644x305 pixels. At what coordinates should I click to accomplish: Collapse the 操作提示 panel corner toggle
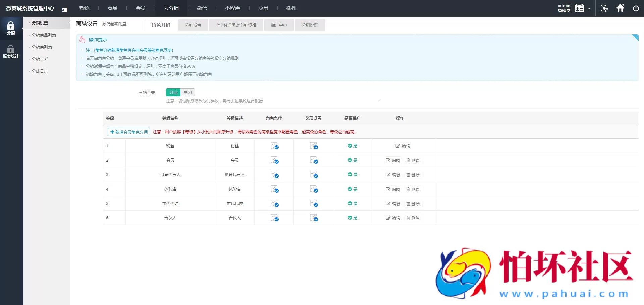tap(635, 37)
